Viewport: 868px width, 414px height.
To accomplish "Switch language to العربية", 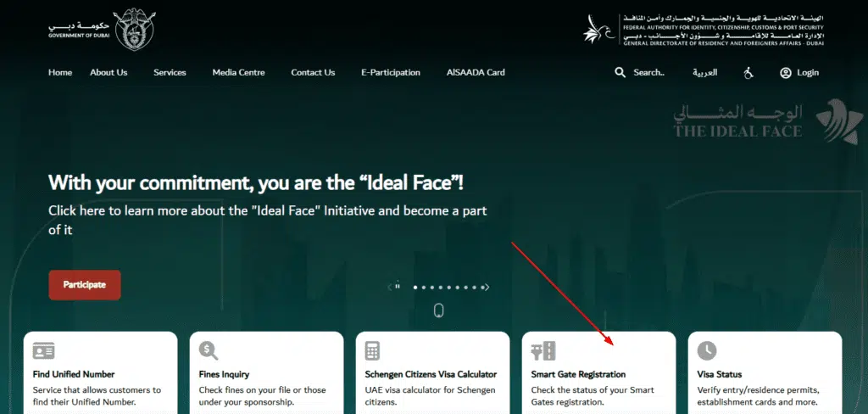I will tap(704, 73).
